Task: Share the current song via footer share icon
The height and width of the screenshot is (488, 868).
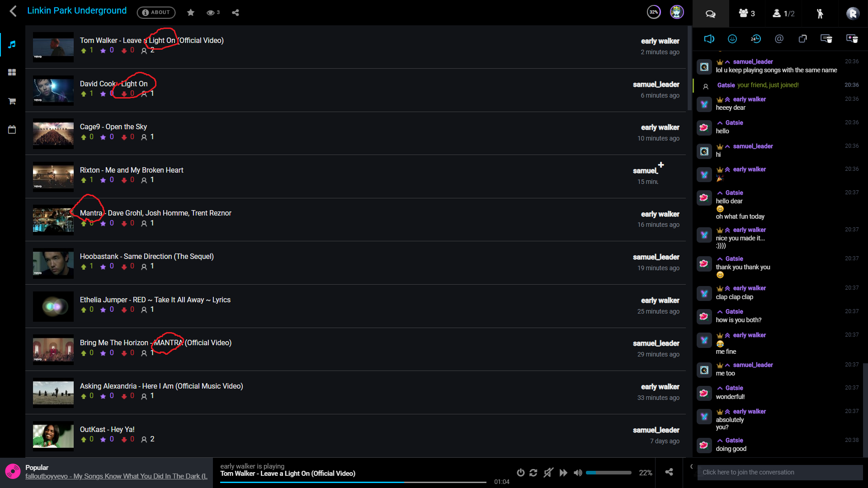Action: (x=669, y=472)
